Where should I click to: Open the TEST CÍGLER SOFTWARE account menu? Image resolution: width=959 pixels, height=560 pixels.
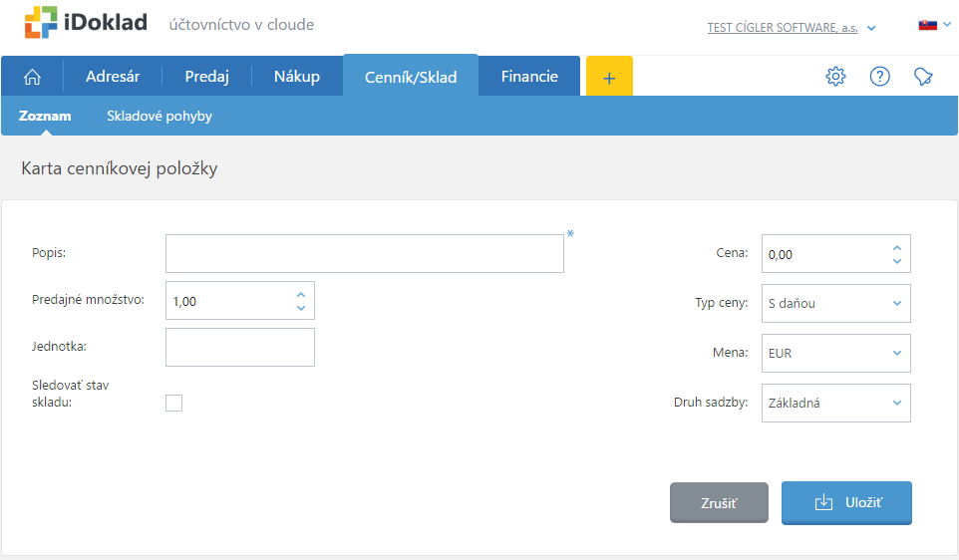pos(792,28)
